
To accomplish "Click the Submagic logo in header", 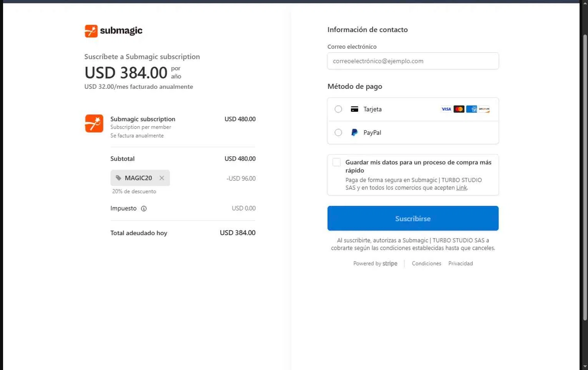I will pos(113,31).
